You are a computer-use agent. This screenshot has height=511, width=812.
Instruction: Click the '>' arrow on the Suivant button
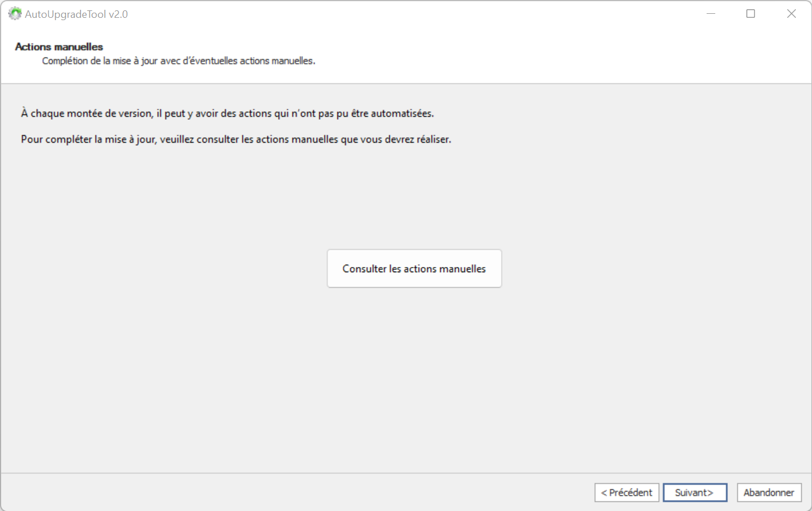pyautogui.click(x=710, y=493)
